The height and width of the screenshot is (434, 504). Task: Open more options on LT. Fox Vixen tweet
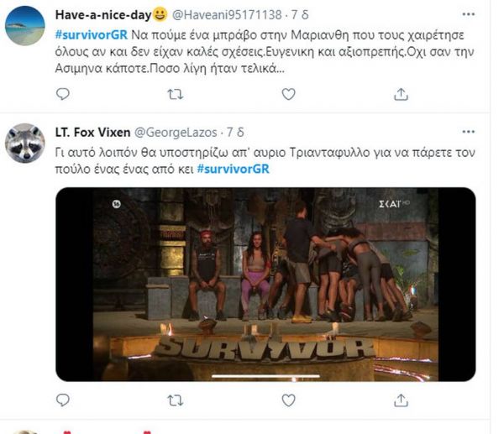click(466, 133)
